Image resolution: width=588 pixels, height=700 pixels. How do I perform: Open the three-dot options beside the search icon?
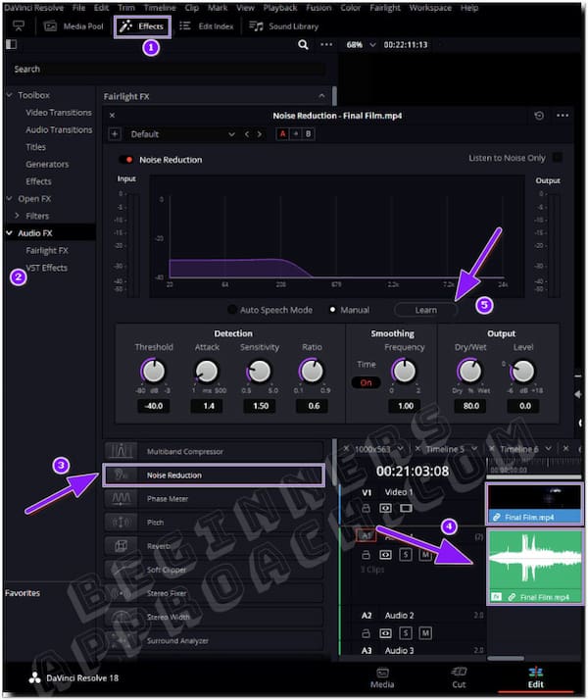pos(326,45)
